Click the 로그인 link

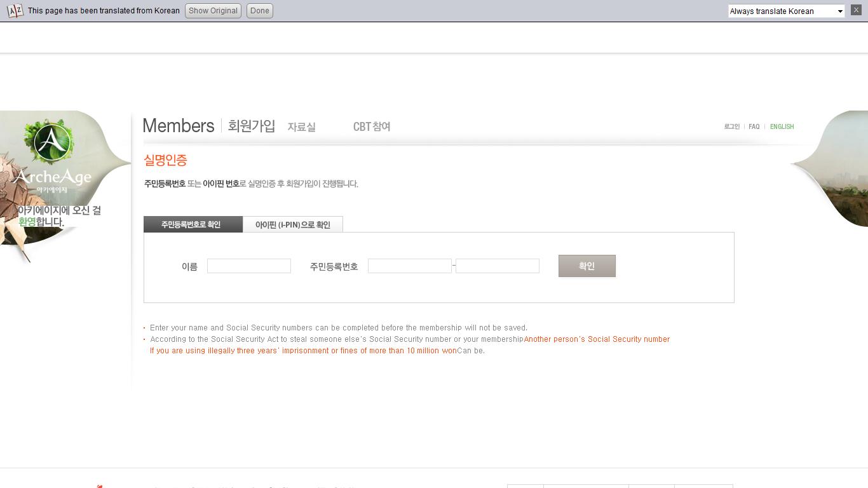click(731, 126)
